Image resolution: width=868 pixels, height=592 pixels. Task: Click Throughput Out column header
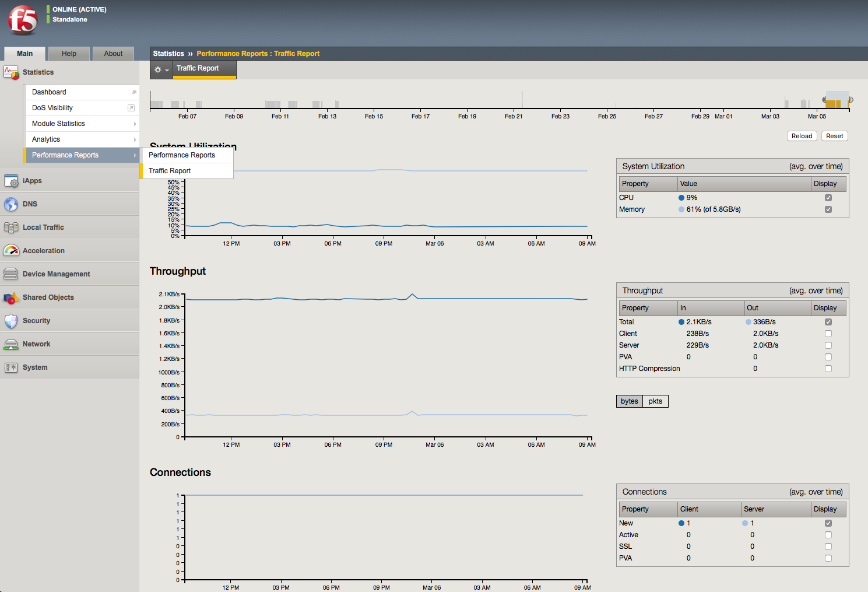coord(778,308)
